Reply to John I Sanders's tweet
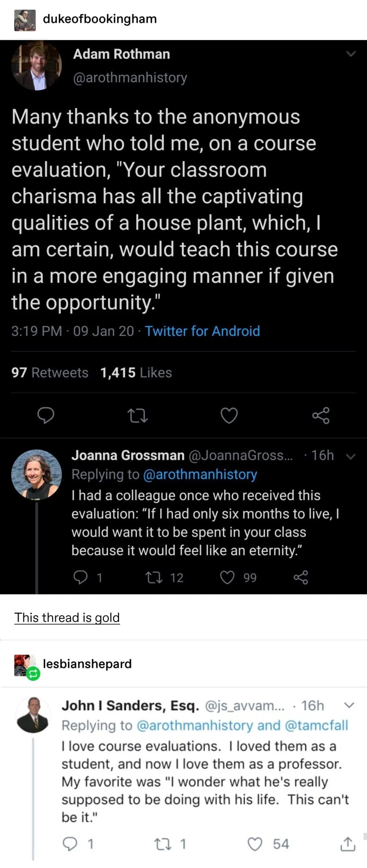Viewport: 367px width, 868px height. (70, 844)
